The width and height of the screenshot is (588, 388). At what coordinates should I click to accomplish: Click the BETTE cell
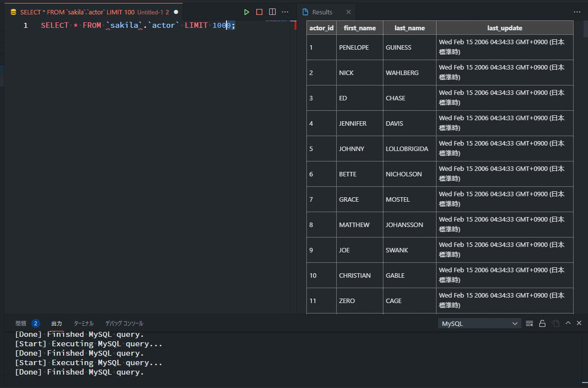360,174
